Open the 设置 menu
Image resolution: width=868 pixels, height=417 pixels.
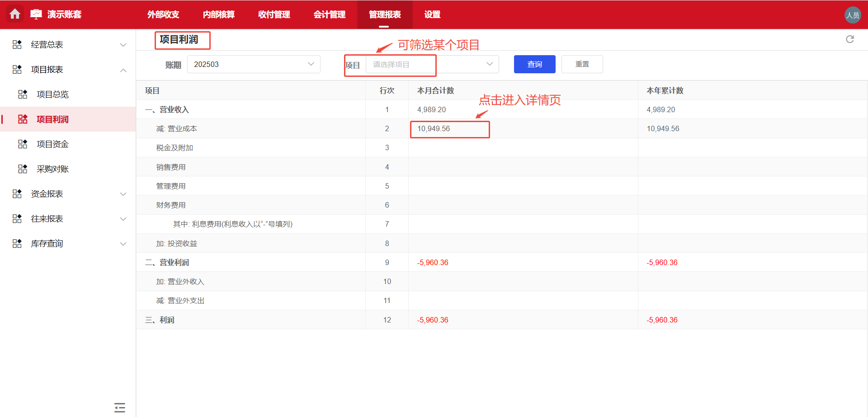tap(432, 14)
